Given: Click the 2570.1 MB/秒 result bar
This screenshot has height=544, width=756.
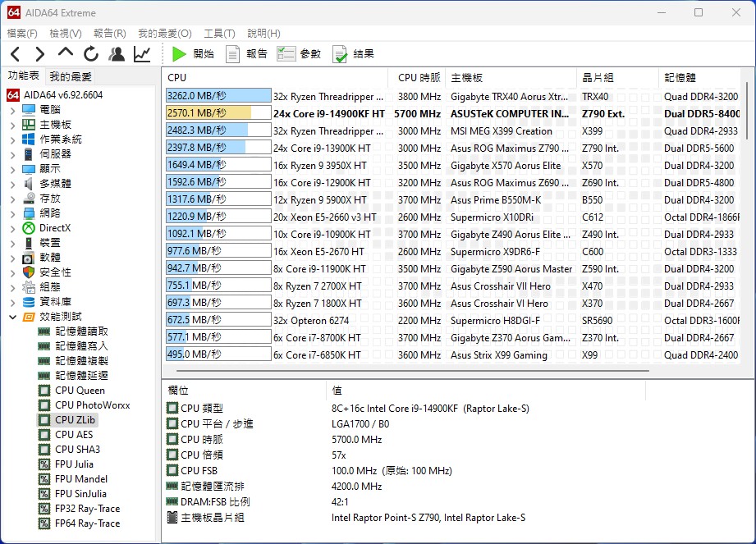Looking at the screenshot, I should 218,113.
